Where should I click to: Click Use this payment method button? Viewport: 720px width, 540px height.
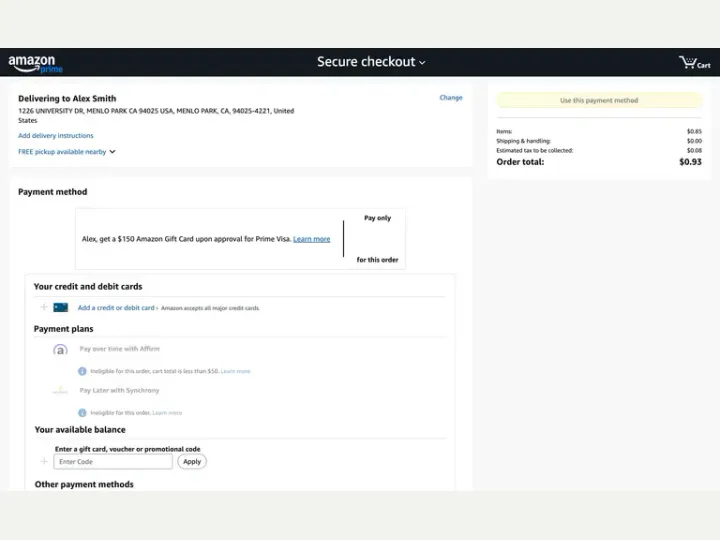pyautogui.click(x=599, y=100)
